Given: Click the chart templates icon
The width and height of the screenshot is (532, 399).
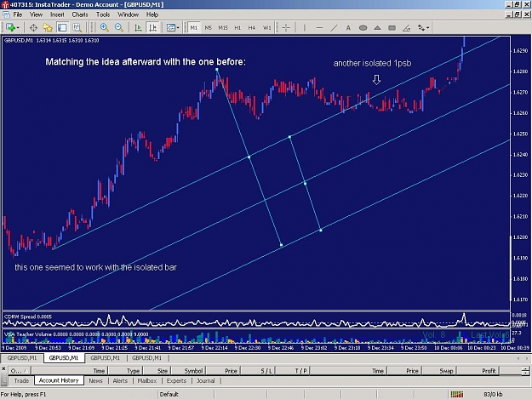Looking at the screenshot, I should (170, 28).
